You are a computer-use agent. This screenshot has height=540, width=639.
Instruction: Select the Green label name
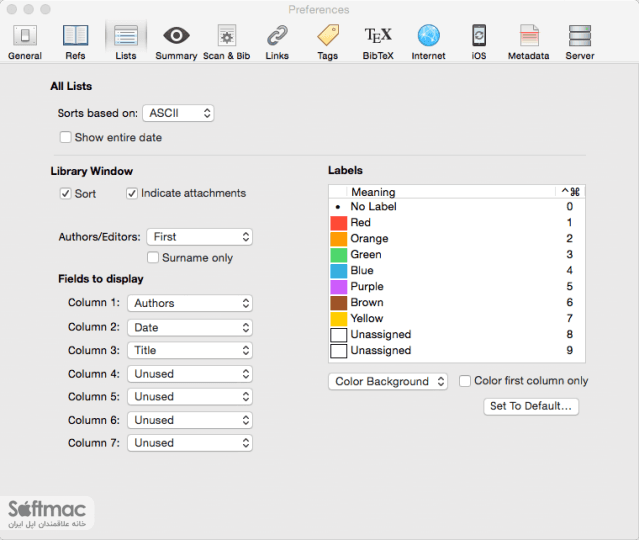coord(366,254)
